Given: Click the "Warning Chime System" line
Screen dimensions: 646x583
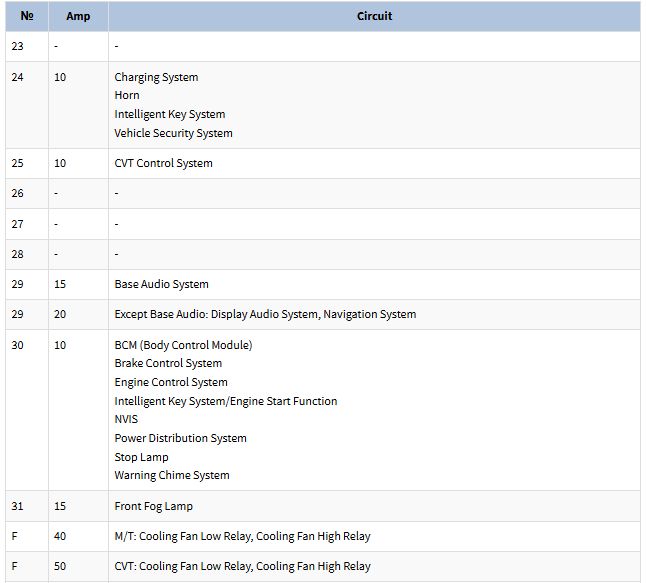Looking at the screenshot, I should click(x=172, y=475).
